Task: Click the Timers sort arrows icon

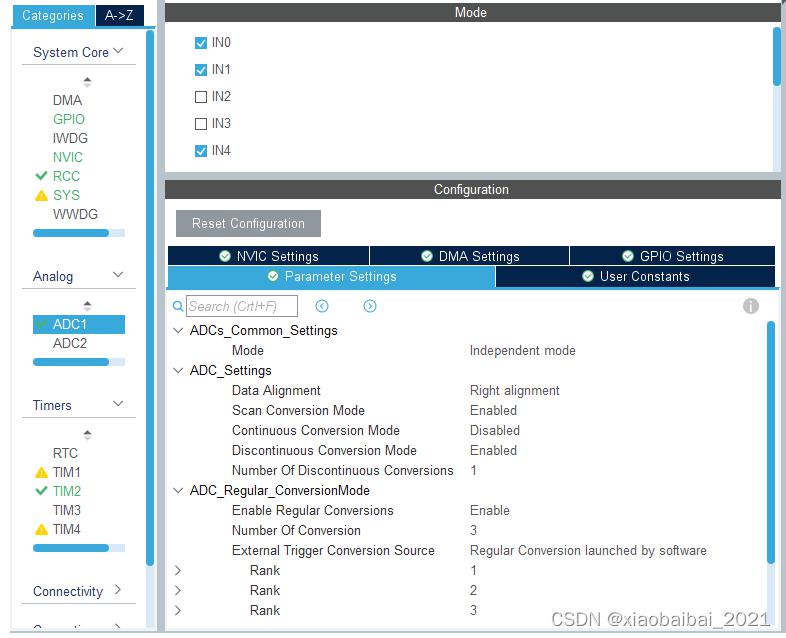Action: point(87,435)
